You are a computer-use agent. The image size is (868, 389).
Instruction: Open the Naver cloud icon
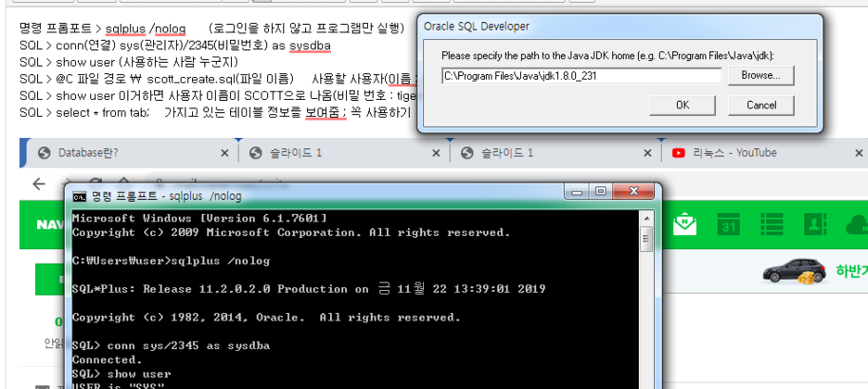pos(857,225)
